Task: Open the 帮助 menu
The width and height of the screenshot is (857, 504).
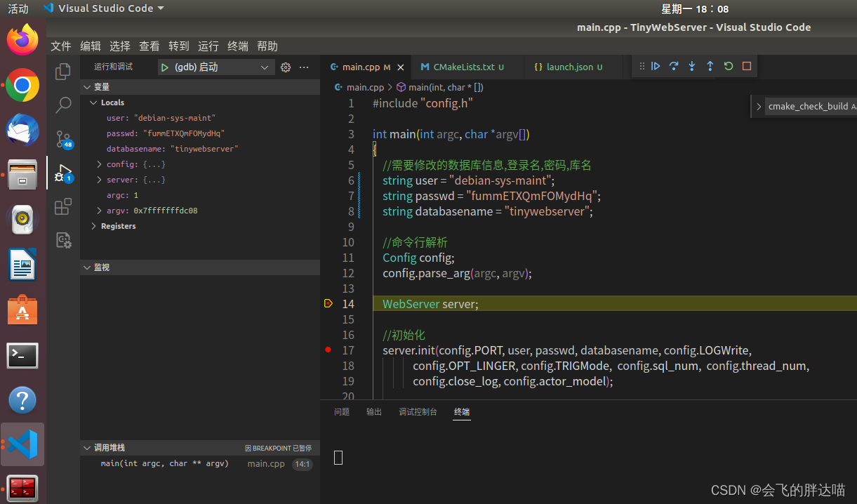Action: click(x=267, y=46)
